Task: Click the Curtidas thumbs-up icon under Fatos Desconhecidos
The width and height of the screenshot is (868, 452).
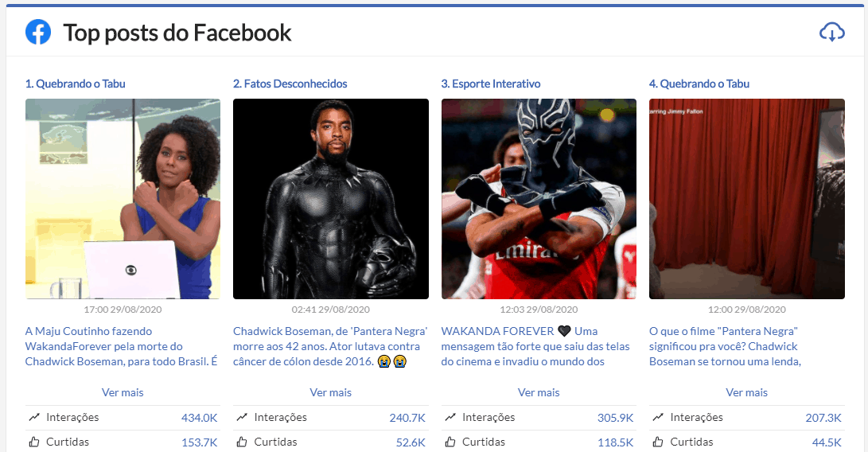Action: pyautogui.click(x=242, y=442)
